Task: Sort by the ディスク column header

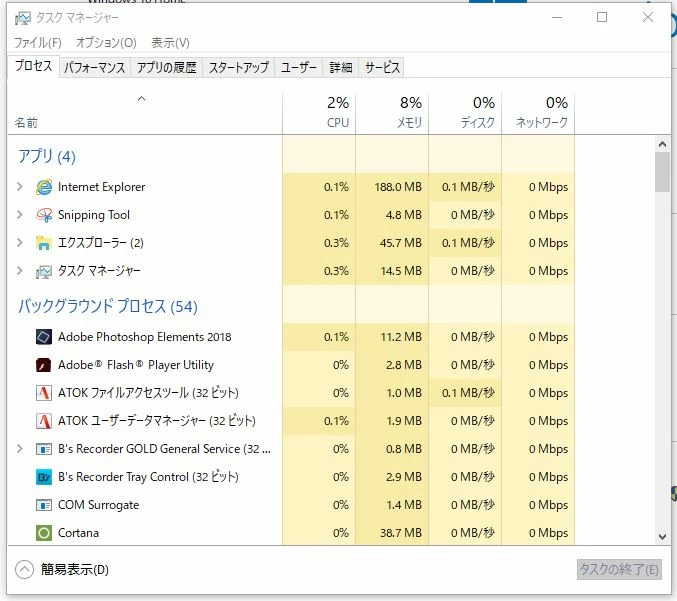Action: [x=465, y=113]
